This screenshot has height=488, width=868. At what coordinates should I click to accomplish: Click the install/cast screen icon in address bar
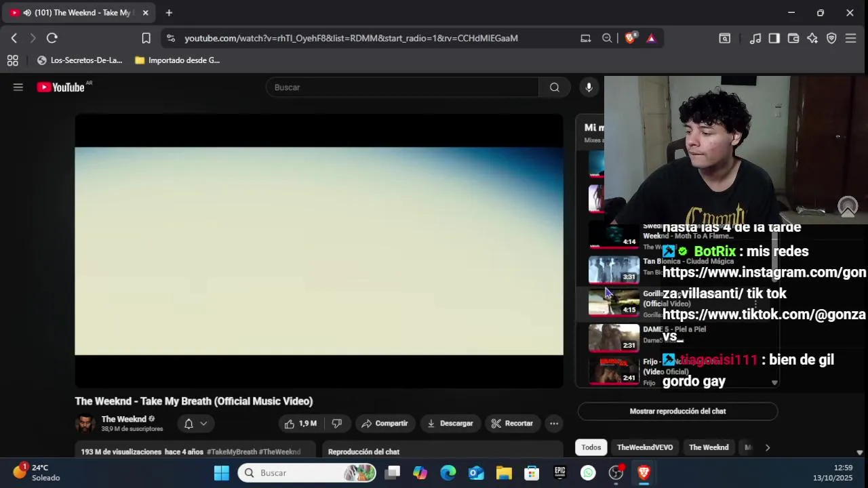(x=586, y=38)
